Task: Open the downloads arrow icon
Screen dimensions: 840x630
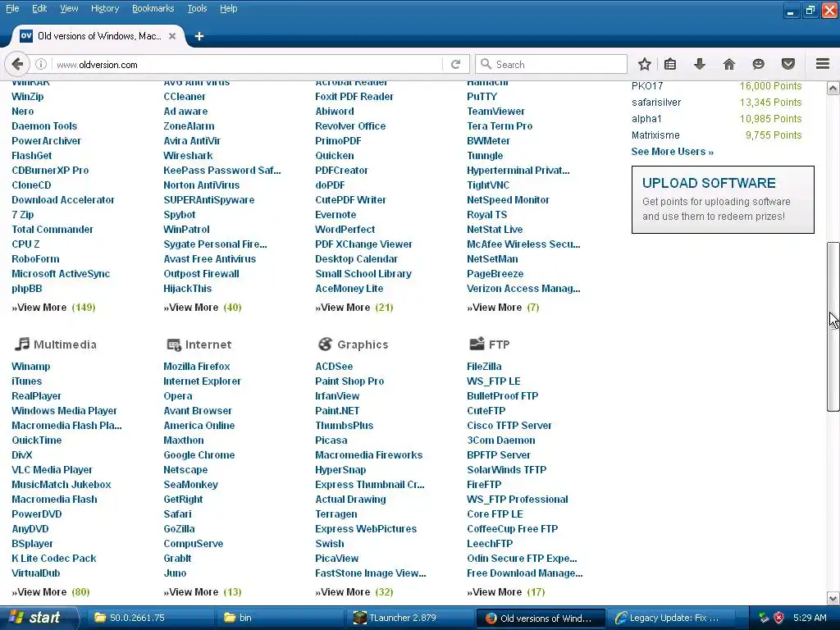Action: tap(699, 64)
